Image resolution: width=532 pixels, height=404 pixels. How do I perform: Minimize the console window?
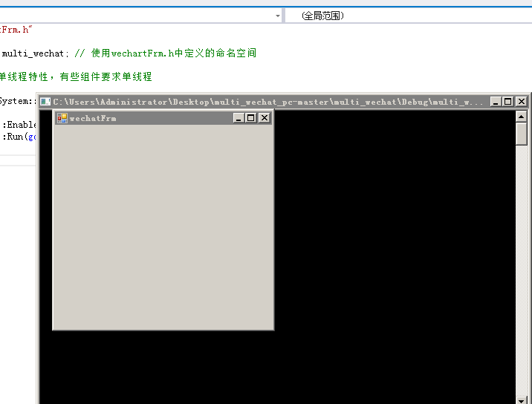(496, 102)
